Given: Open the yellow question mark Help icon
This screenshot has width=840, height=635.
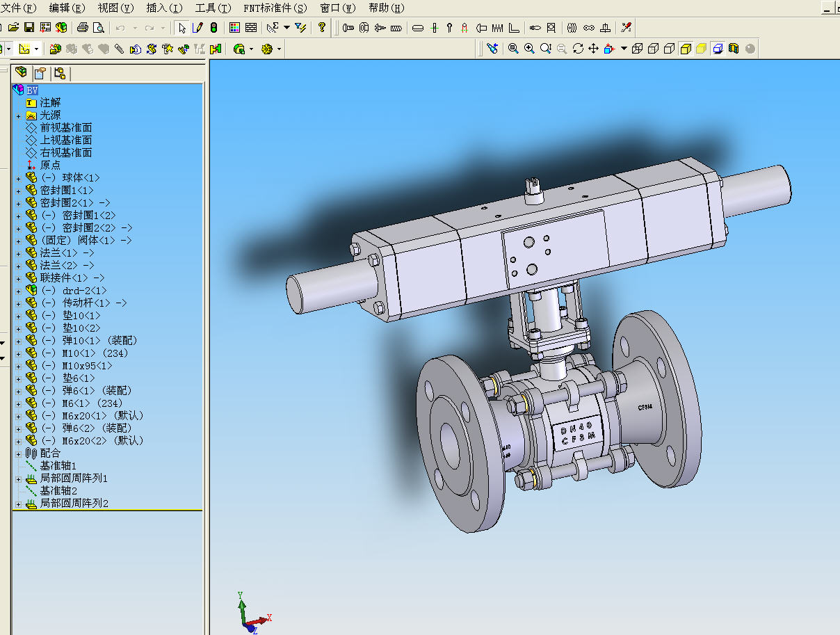Looking at the screenshot, I should point(321,28).
